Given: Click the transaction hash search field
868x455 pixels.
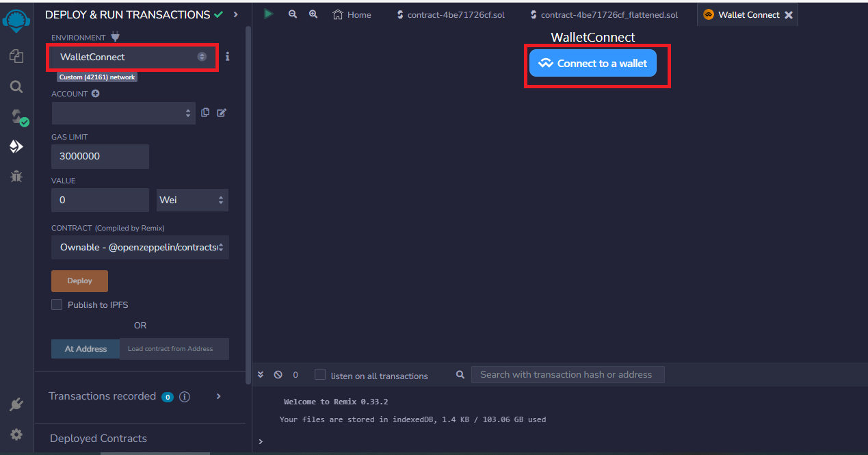Looking at the screenshot, I should [568, 374].
